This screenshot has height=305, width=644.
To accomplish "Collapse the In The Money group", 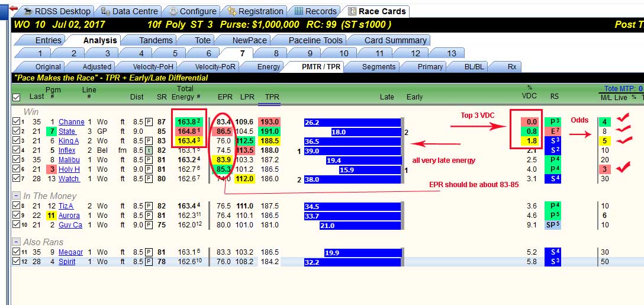I will (16, 196).
